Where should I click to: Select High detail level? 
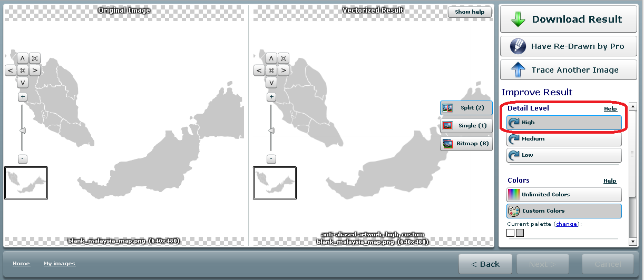pos(564,123)
